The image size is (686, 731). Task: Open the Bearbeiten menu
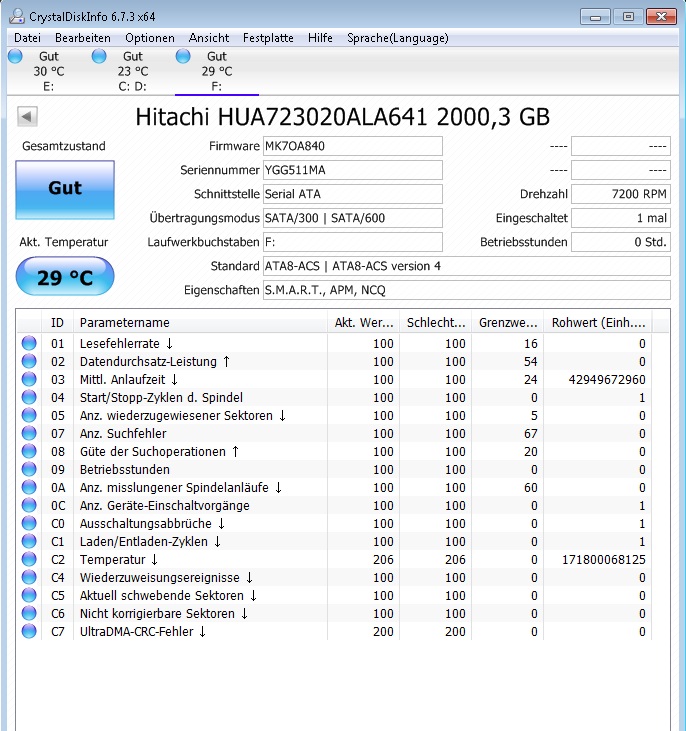(x=83, y=38)
